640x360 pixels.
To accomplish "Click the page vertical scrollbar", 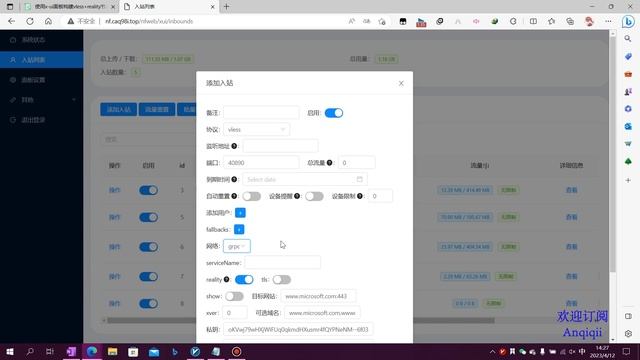I will [x=613, y=155].
